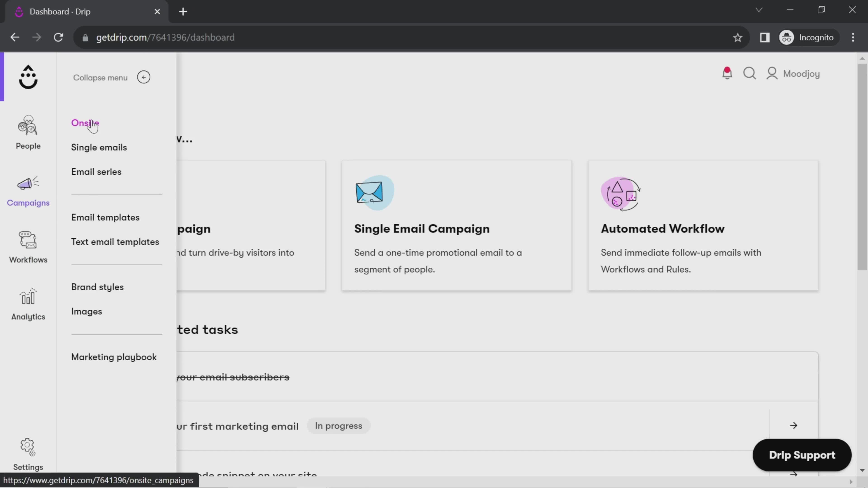
Task: Open the Settings gear icon
Action: point(28,447)
